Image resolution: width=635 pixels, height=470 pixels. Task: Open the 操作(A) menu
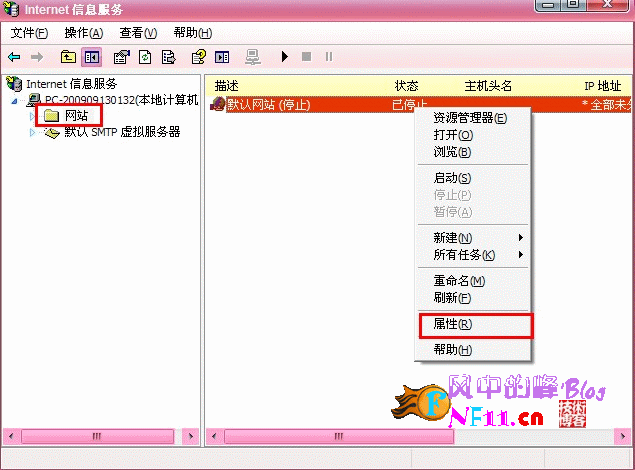pyautogui.click(x=84, y=33)
